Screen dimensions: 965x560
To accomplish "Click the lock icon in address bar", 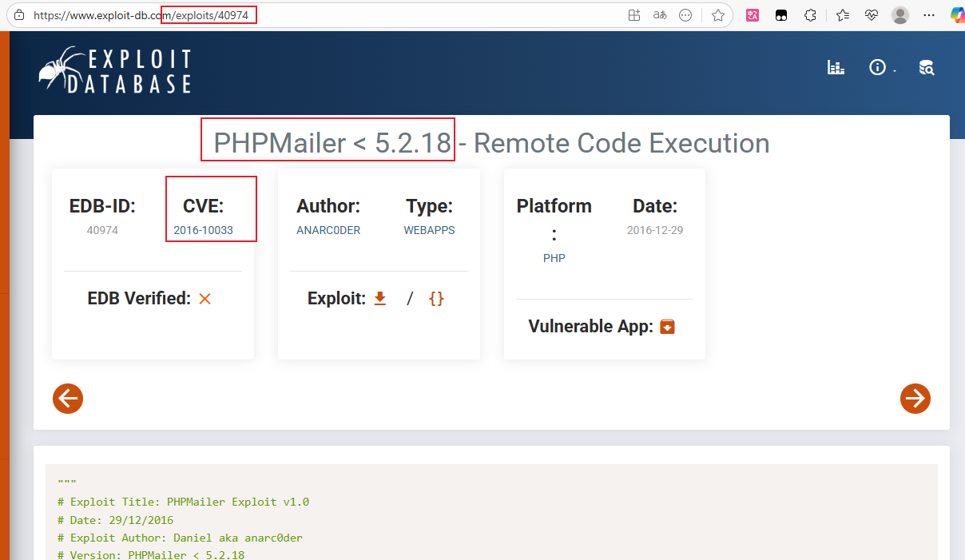I will click(19, 15).
